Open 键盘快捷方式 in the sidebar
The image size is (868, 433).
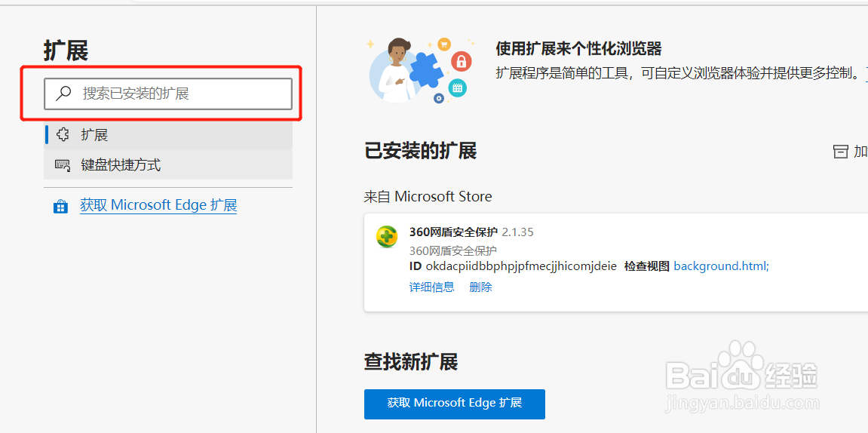(167, 164)
